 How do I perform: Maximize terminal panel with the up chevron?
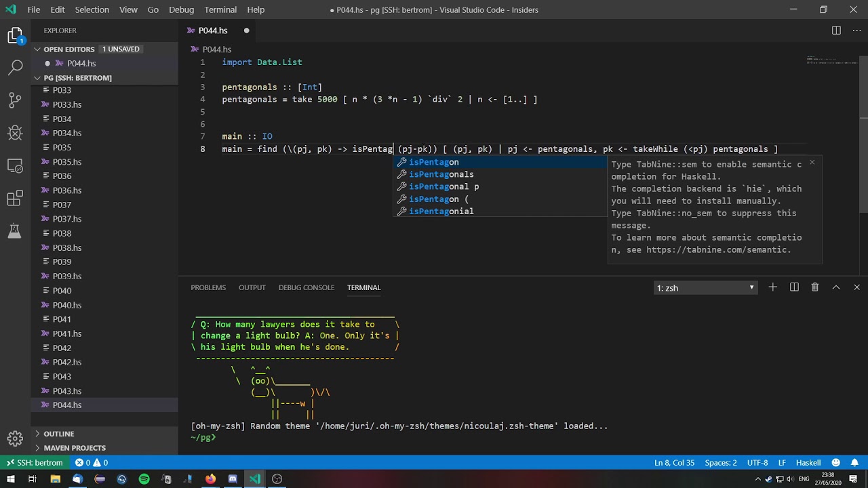836,287
